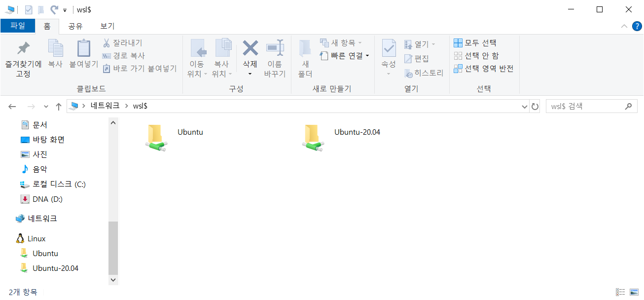The width and height of the screenshot is (644, 300).
Task: Click the 복사 copy icon in the ribbon
Action: click(55, 48)
